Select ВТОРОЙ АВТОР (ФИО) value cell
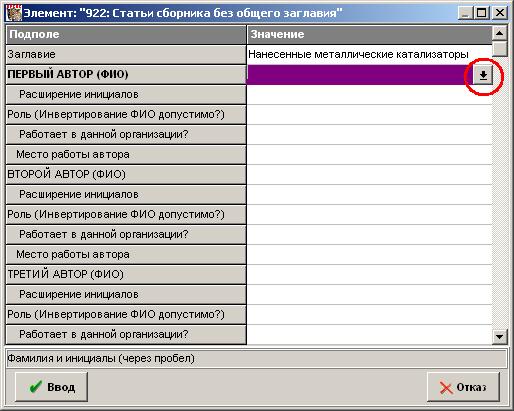Viewport: 514px width, 411px height. click(x=369, y=174)
